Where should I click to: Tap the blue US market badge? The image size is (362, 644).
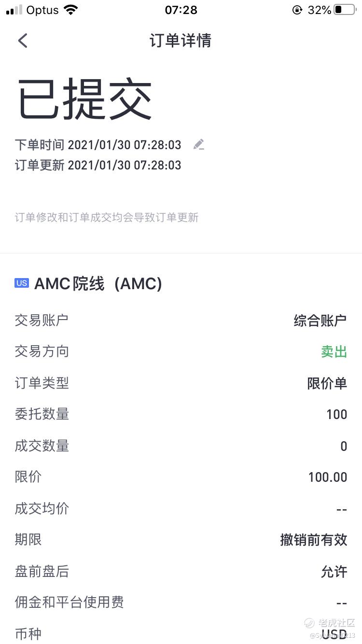tap(22, 283)
